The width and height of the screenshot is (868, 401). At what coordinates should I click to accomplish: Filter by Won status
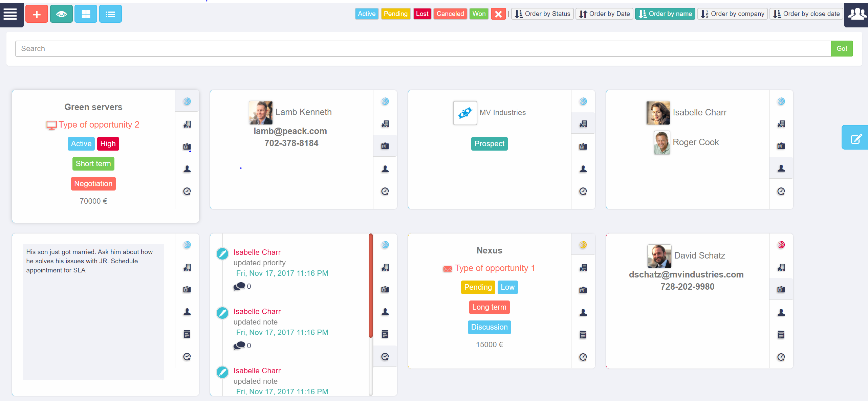pos(479,14)
